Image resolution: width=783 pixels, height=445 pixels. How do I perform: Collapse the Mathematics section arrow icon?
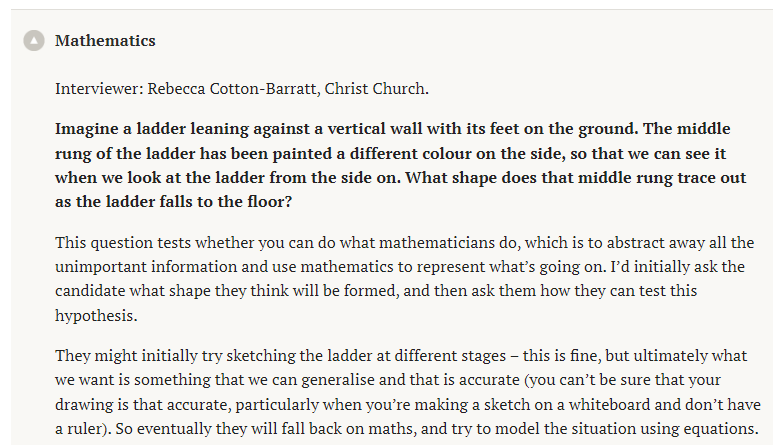(x=34, y=41)
